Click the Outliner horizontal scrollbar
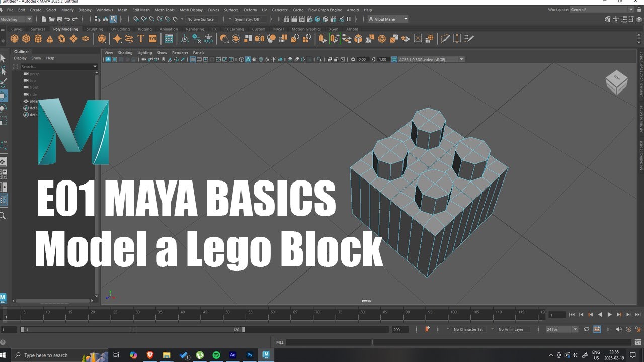Viewport: 644px width, 362px height. [x=53, y=301]
